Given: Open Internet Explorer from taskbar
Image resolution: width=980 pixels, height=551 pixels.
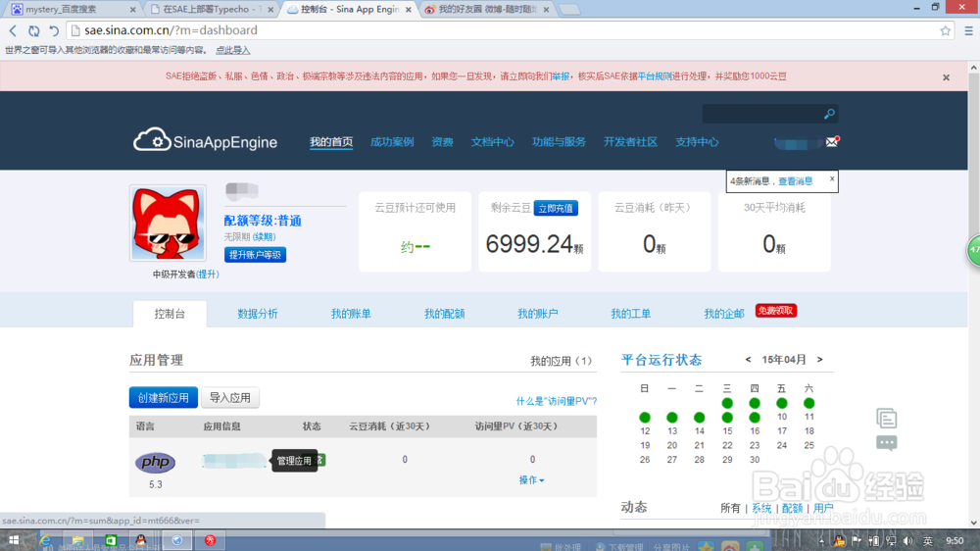Looking at the screenshot, I should 46,540.
